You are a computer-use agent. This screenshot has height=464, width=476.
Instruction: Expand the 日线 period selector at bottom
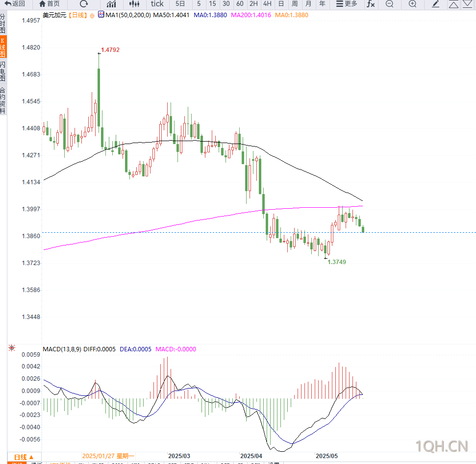pos(24,457)
